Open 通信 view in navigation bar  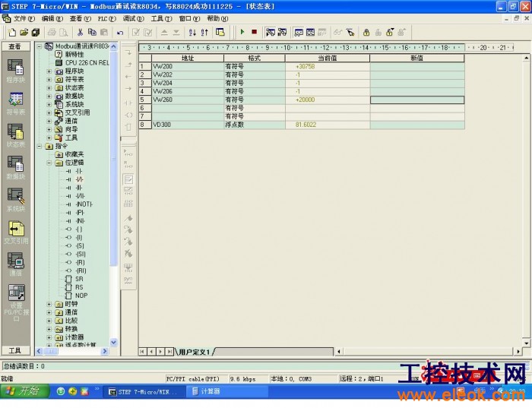coord(16,264)
